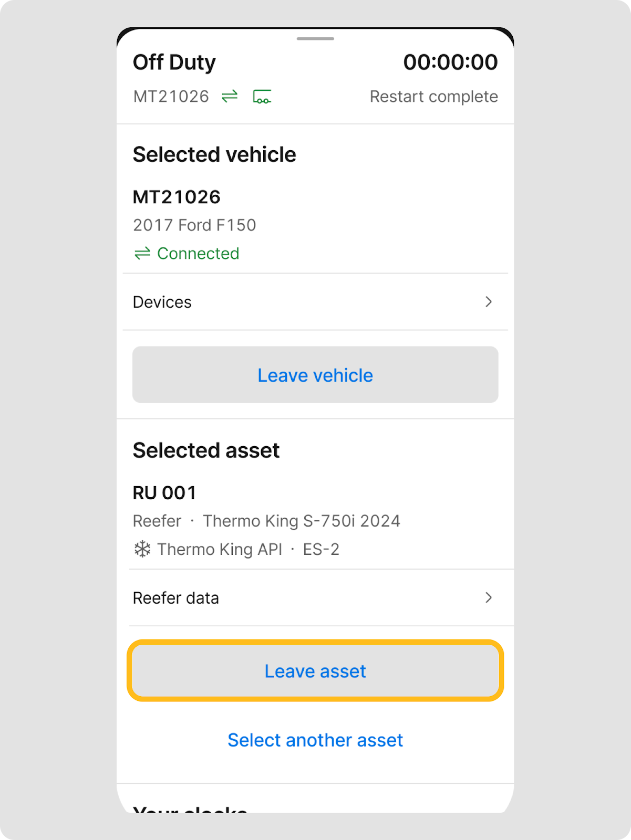Click the sheet drag handle at top

pos(315,39)
